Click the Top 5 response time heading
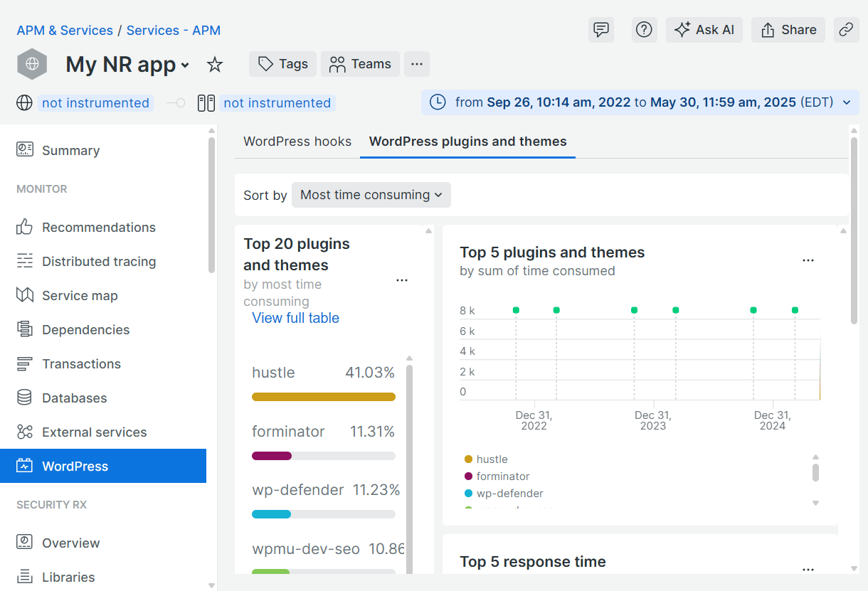Viewport: 868px width, 591px height. click(x=533, y=562)
